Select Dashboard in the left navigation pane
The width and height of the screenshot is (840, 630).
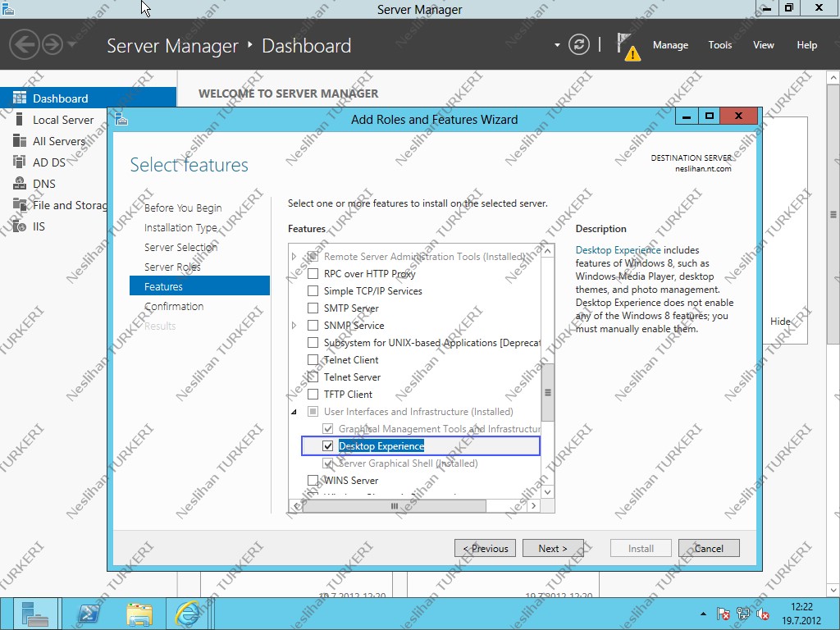[x=88, y=98]
